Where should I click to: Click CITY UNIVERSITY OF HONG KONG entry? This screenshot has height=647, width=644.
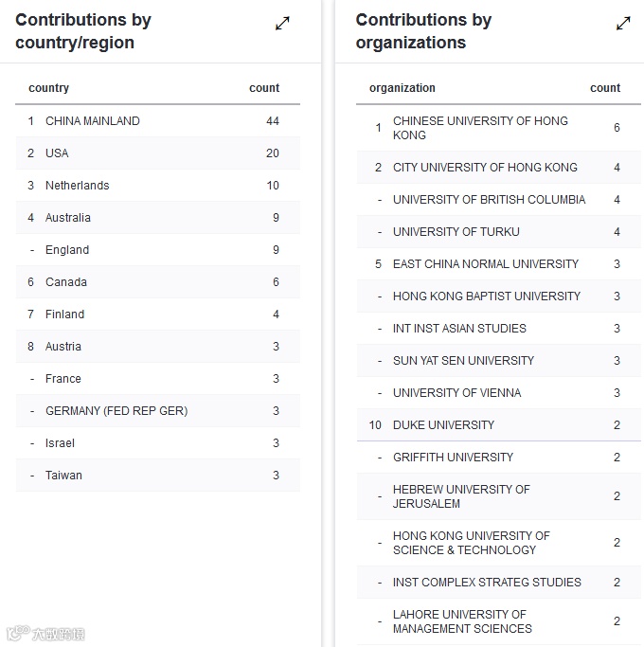coord(485,168)
